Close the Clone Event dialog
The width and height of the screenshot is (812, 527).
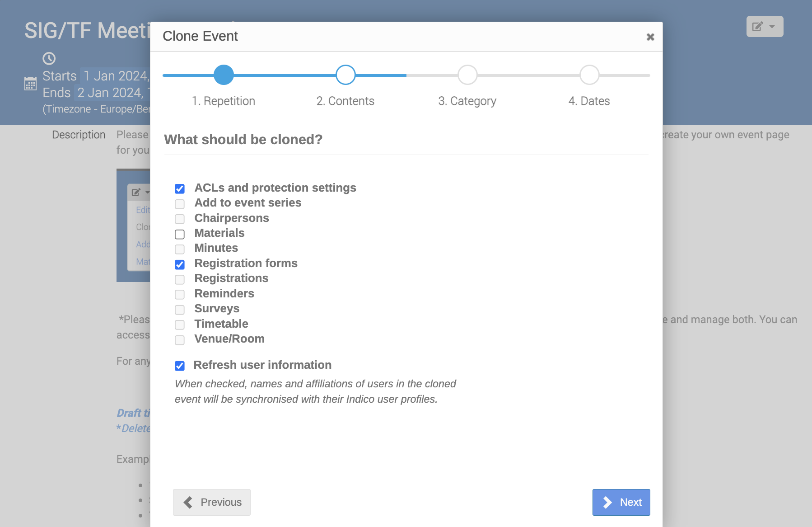[650, 37]
